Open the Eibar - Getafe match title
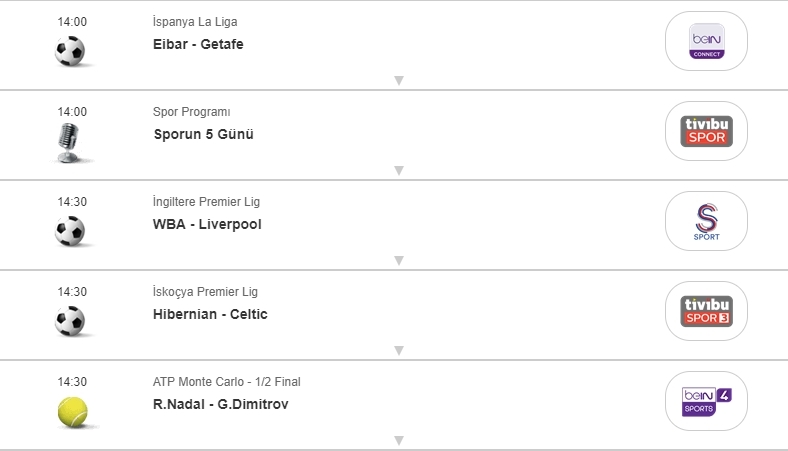Screen dimensions: 788x451 pos(198,44)
